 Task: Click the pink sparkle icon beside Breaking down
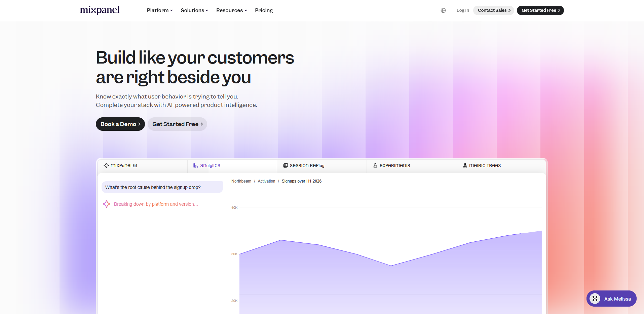pos(107,204)
